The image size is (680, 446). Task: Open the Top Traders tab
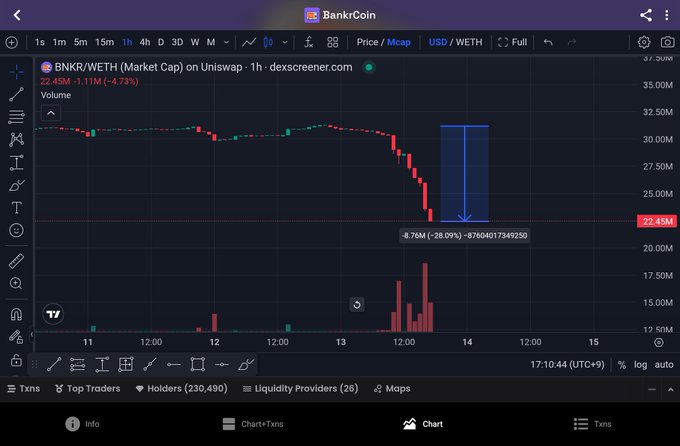[x=88, y=389]
